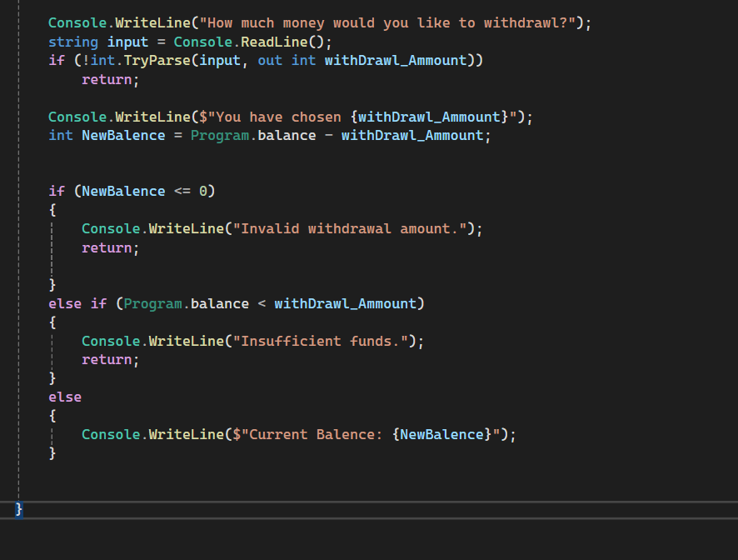Screen dimensions: 738x560
Task: Click "return;" below the Insufficient funds message
Action: (111, 360)
